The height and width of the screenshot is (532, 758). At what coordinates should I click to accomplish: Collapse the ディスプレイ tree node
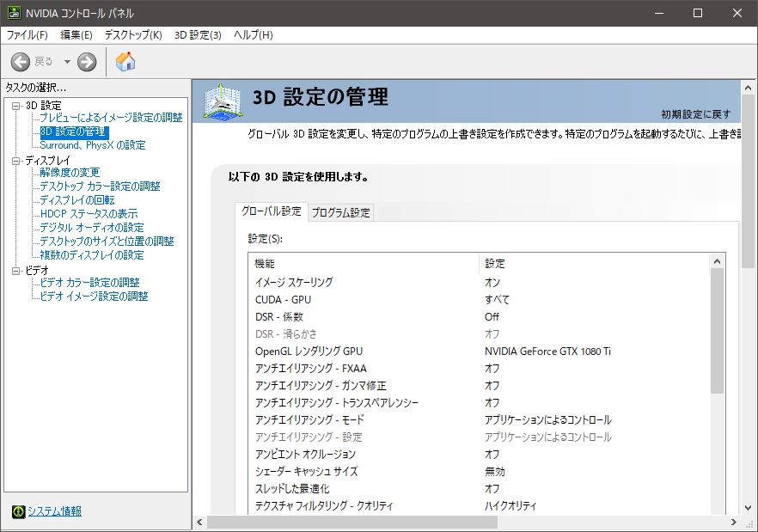coord(16,161)
